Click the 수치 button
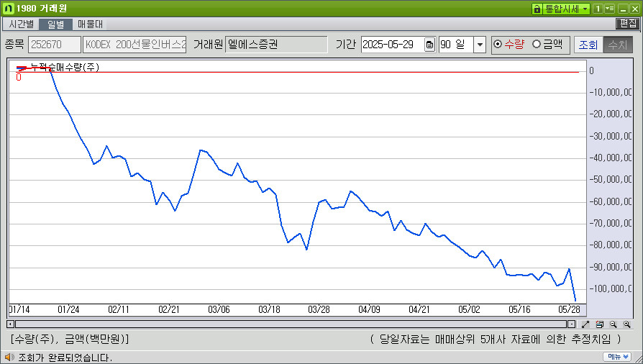This screenshot has height=364, width=643. click(618, 45)
